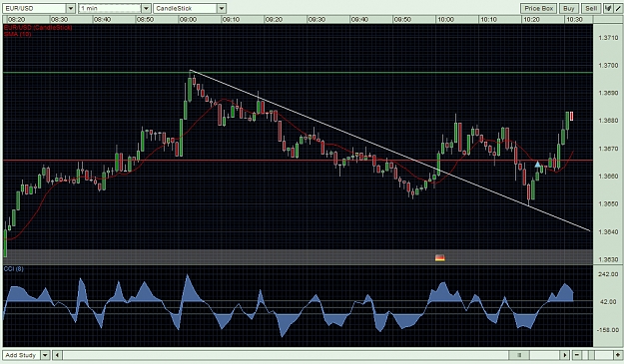Click the Sell button

click(591, 8)
